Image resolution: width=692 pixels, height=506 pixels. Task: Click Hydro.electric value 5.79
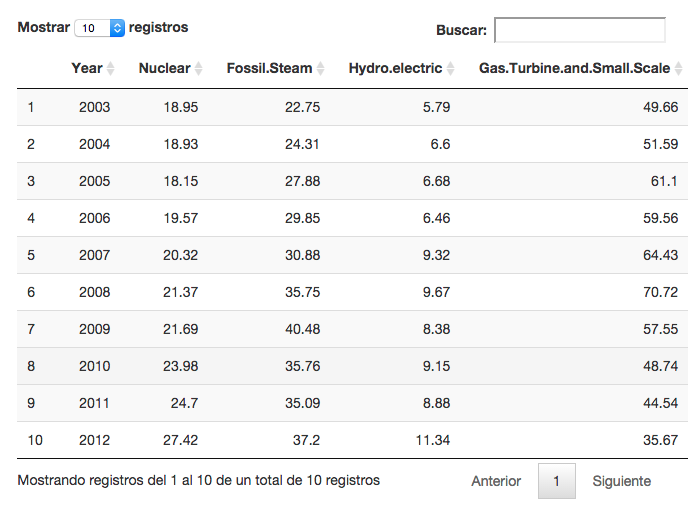pyautogui.click(x=436, y=107)
